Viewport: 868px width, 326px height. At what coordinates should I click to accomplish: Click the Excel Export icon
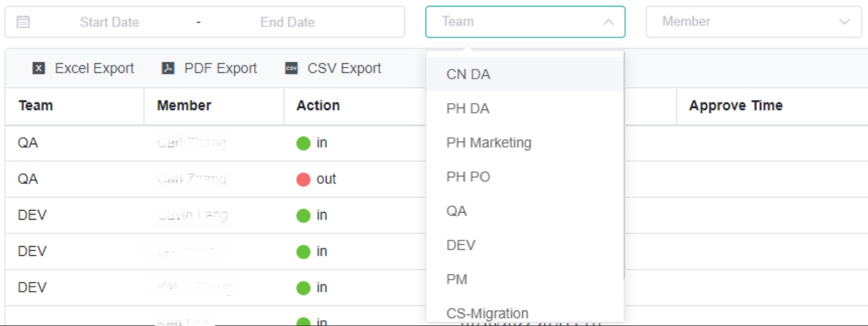[x=39, y=68]
